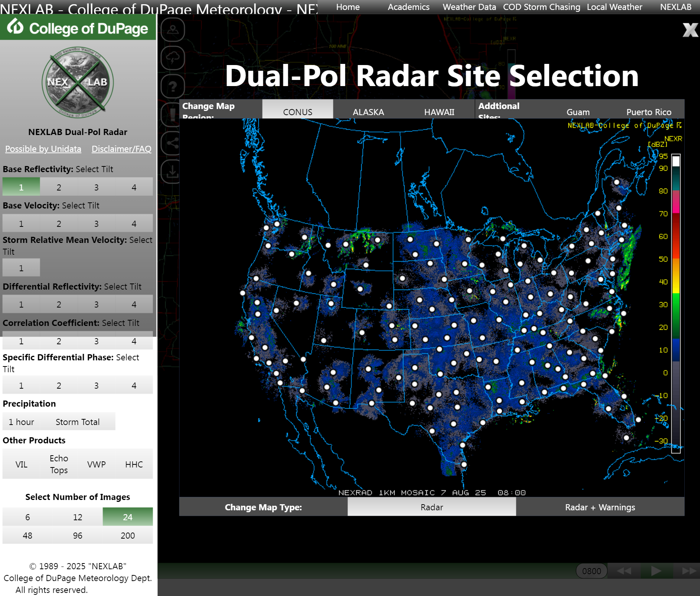The width and height of the screenshot is (700, 596).
Task: Select Base Reflectivity tilt 3
Action: click(x=96, y=187)
